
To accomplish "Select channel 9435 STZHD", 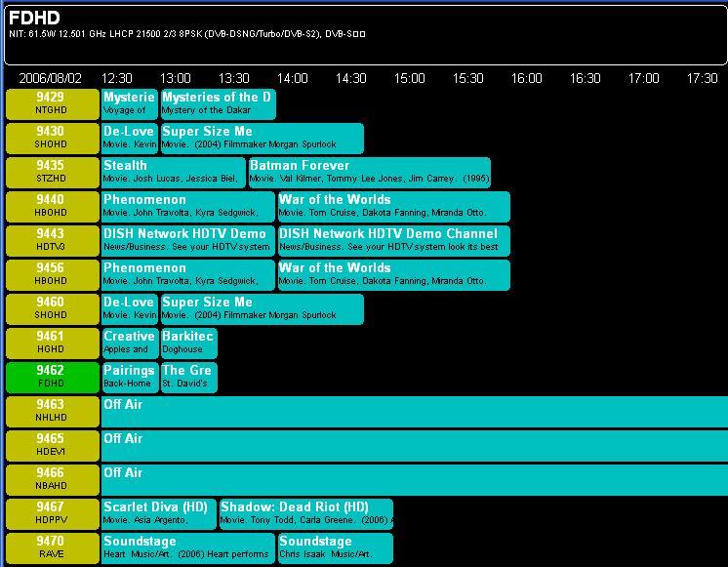I will [x=53, y=173].
